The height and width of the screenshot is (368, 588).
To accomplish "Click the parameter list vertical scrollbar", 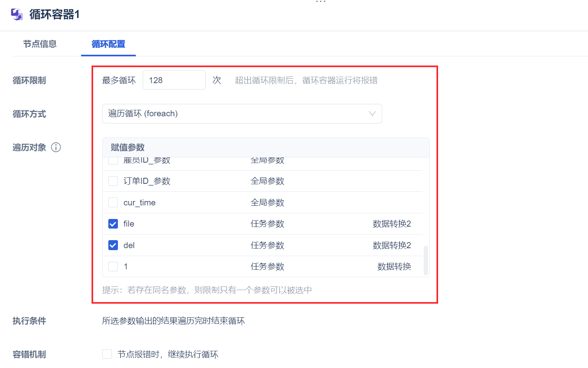I will click(426, 260).
